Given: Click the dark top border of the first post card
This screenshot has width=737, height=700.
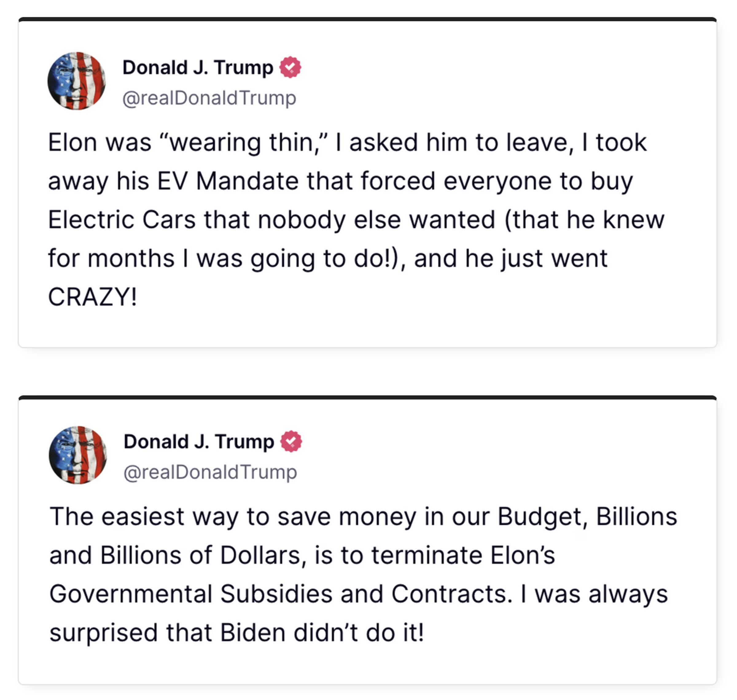Looking at the screenshot, I should (x=367, y=19).
